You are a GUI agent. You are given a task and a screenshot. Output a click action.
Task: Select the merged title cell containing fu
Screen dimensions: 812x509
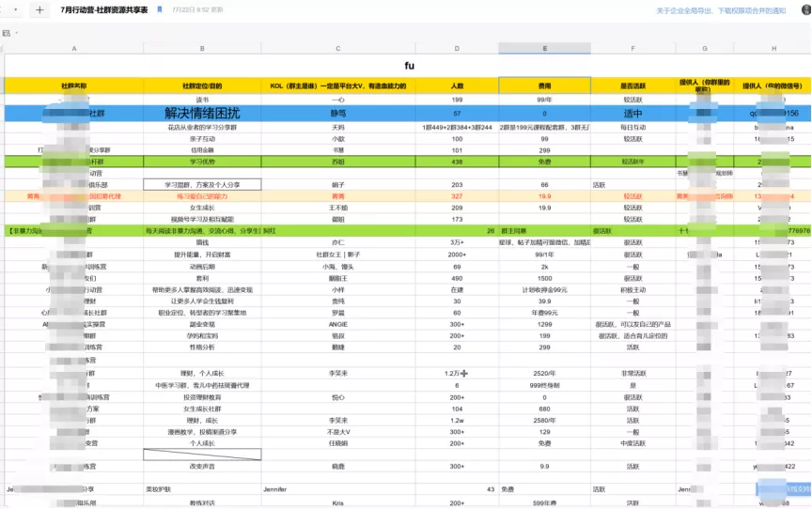click(409, 66)
